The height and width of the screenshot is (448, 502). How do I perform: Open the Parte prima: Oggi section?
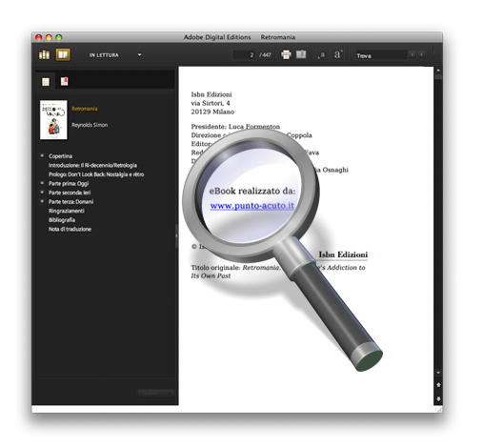pyautogui.click(x=69, y=184)
